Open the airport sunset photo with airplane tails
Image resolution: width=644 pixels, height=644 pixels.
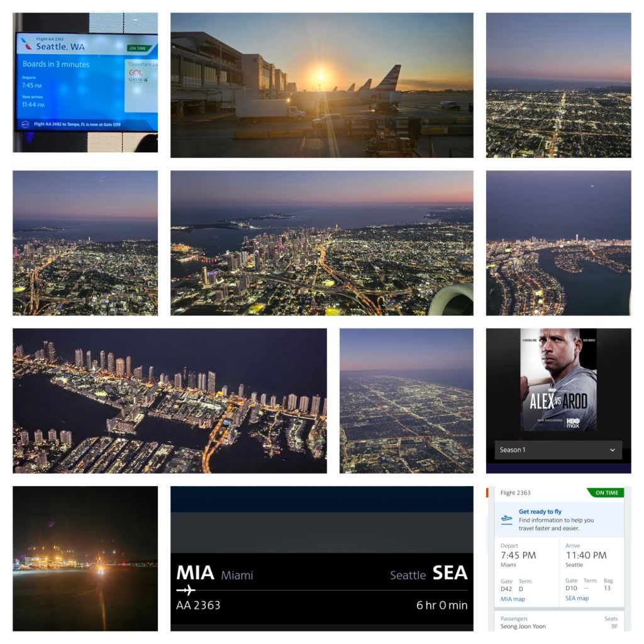(x=321, y=85)
